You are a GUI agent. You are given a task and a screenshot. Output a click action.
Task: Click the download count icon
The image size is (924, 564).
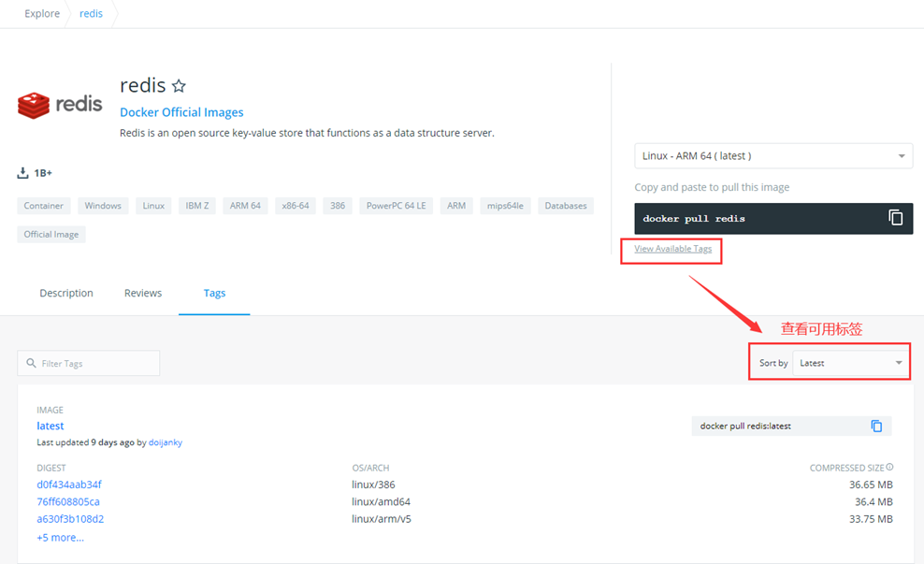tap(22, 173)
